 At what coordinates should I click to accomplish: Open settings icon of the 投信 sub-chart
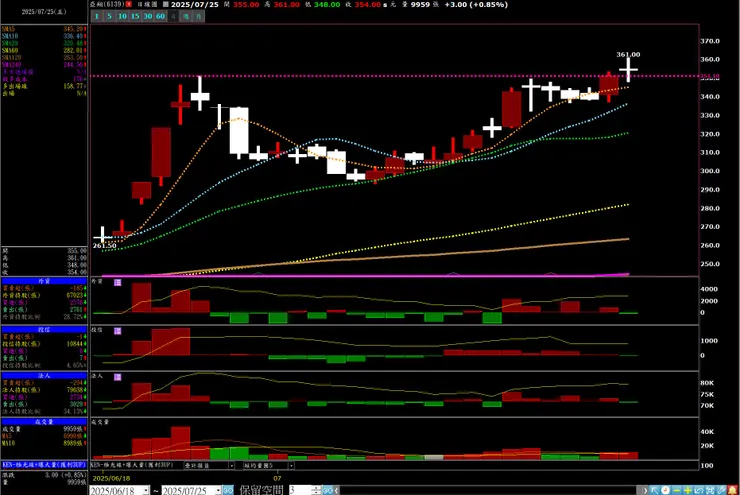(118, 331)
